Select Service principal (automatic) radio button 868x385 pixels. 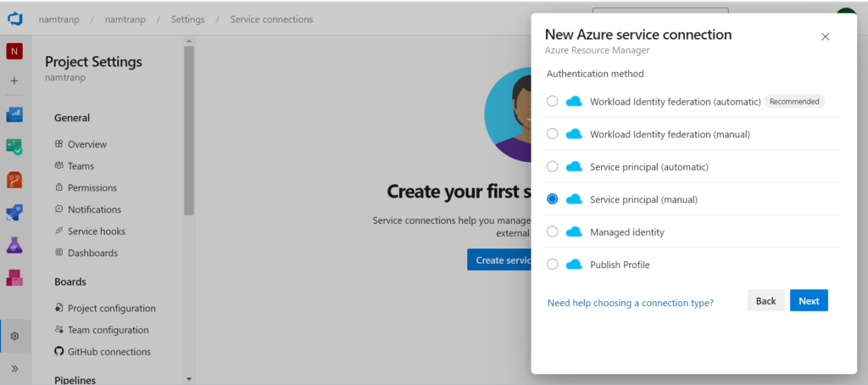pyautogui.click(x=553, y=166)
